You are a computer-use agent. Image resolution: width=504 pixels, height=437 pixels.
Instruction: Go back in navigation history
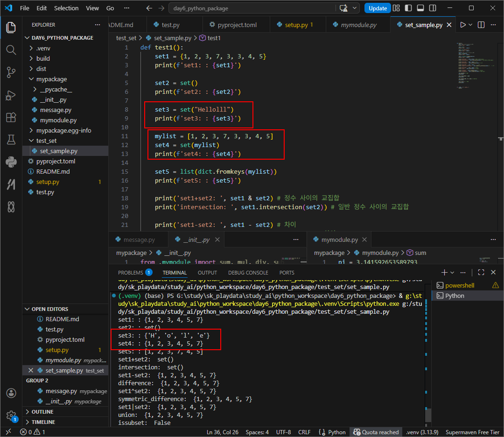(149, 8)
